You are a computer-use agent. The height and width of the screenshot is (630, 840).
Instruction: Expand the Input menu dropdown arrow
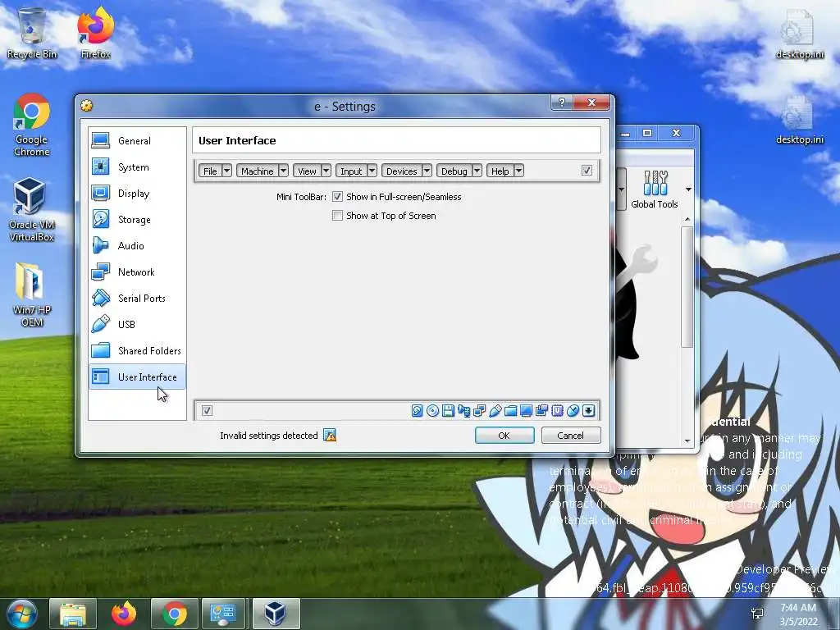(372, 171)
